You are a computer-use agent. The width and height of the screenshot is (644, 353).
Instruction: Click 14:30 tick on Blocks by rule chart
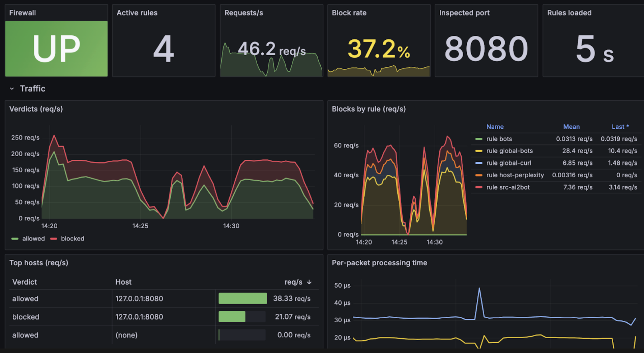point(435,242)
